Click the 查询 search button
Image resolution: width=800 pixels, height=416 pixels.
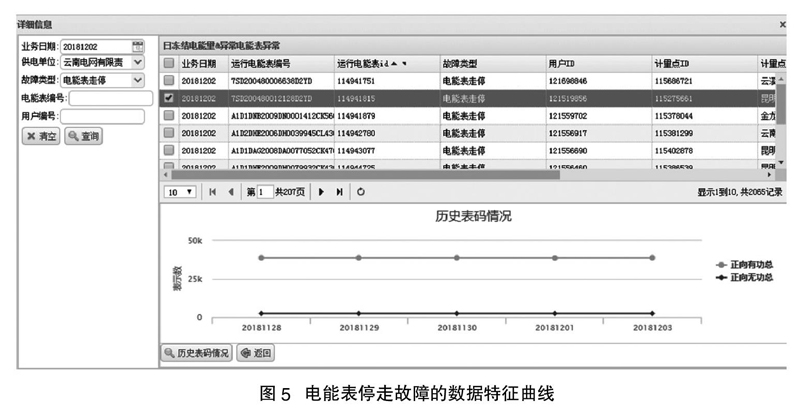(x=84, y=136)
